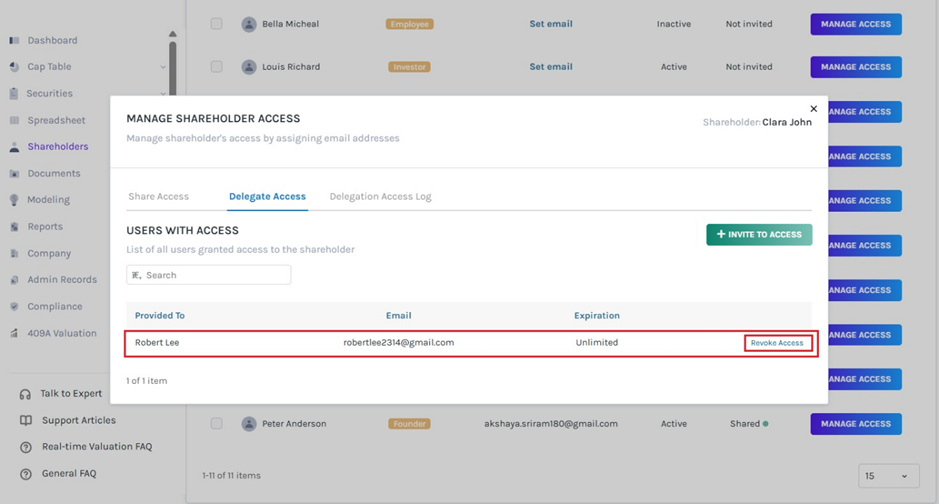Image resolution: width=939 pixels, height=504 pixels.
Task: Click the Employee badge for Bella Micheal
Action: 410,24
